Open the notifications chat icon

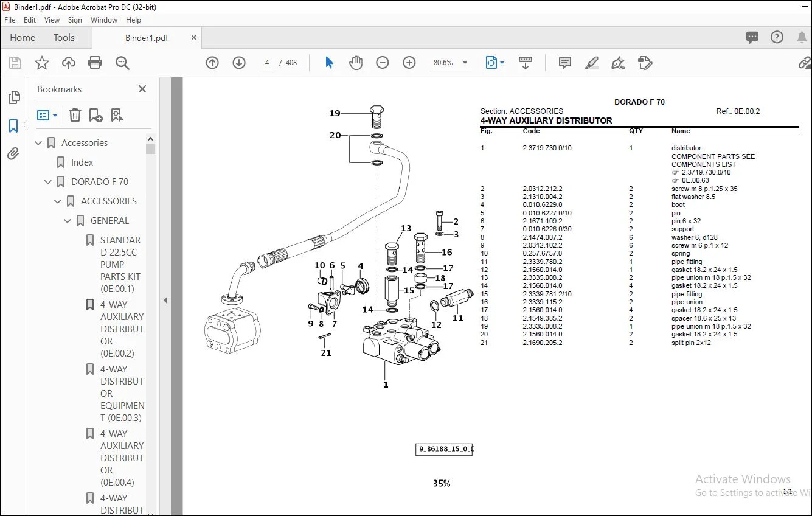coord(752,37)
